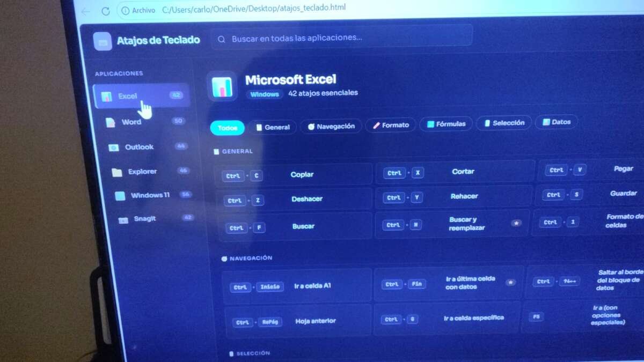Click the star icon on Ir a última celda
This screenshot has height=362, width=644.
[x=510, y=282]
